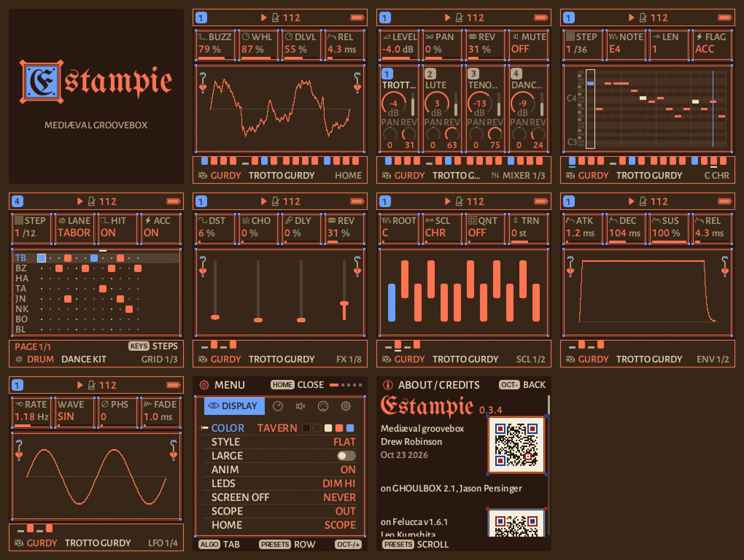Viewport: 744px width, 560px height.
Task: Click the blue E emblem of the Estampie logo
Action: (41, 81)
